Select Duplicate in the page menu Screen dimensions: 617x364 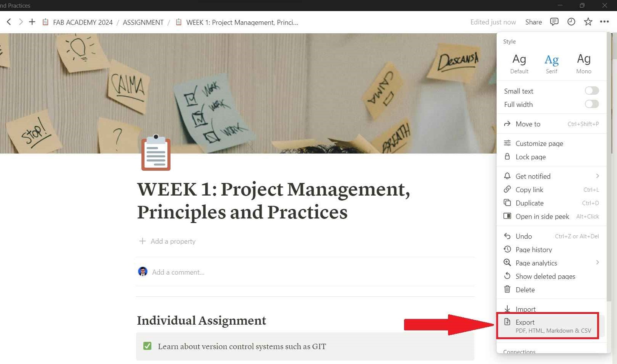551,203
